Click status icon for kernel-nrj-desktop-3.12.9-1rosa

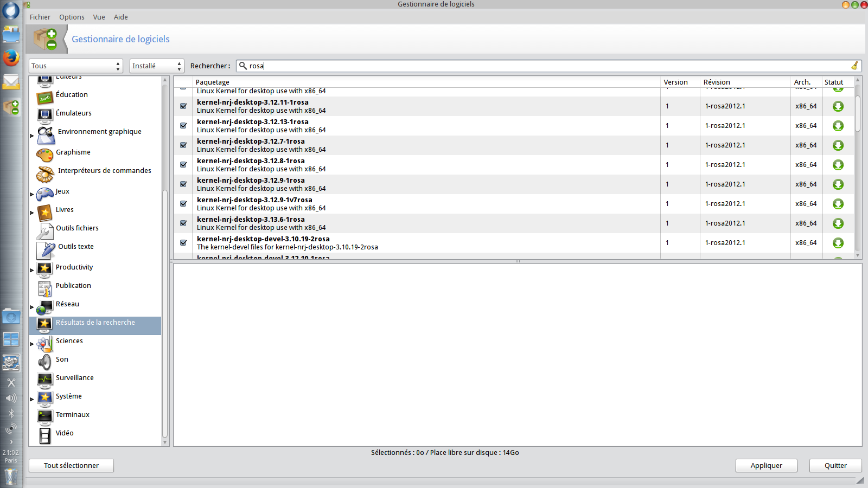coord(838,184)
